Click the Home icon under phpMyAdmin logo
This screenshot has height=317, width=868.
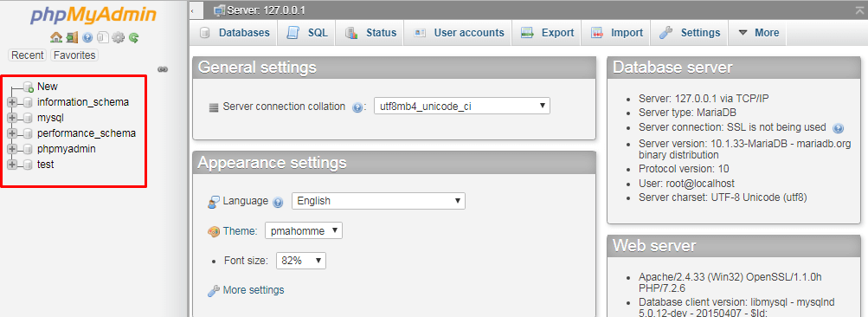click(56, 38)
